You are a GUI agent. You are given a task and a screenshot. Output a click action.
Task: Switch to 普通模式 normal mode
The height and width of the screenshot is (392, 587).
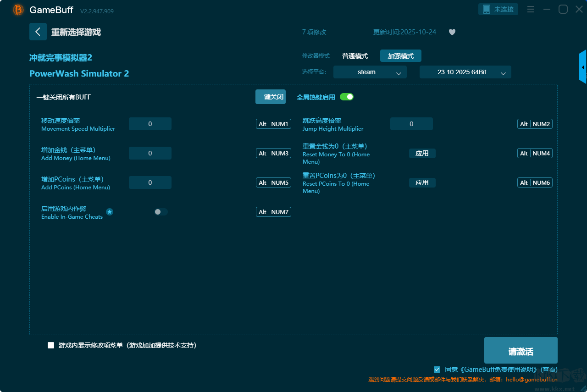(x=355, y=56)
